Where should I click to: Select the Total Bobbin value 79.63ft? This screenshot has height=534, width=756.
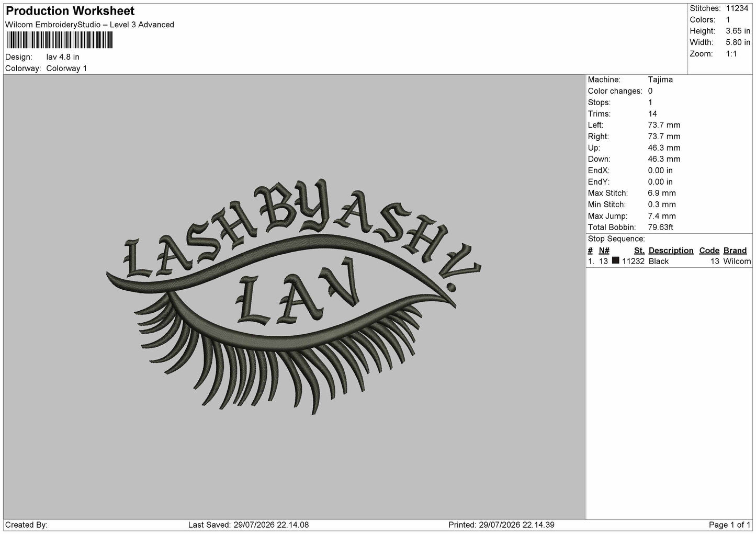(x=660, y=228)
